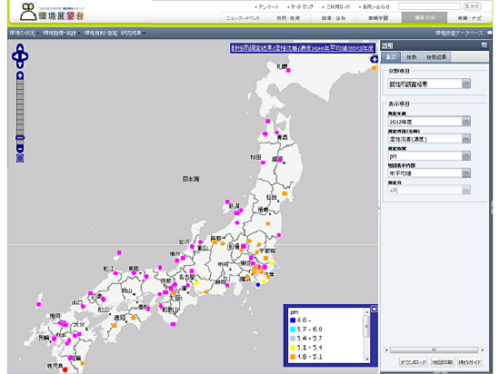Open the 研究・技術 navigation tab
This screenshot has width=500, height=374.
point(288,18)
